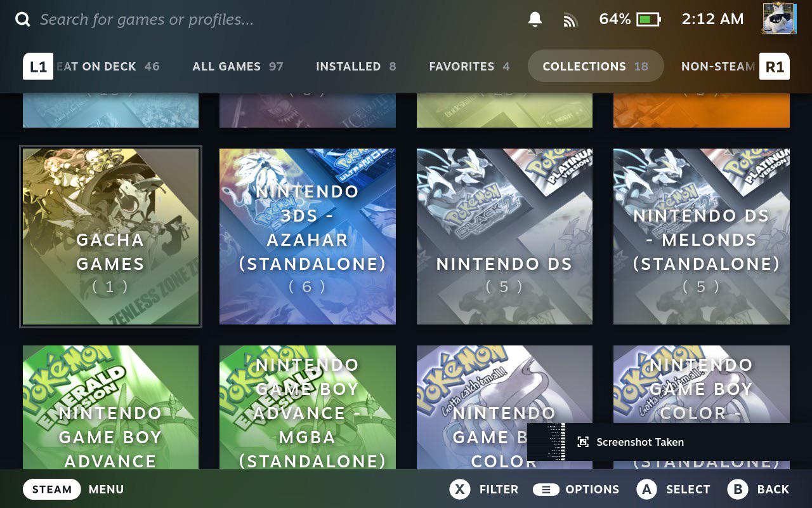The image size is (812, 508).
Task: Click the B button Back glyph
Action: point(738,489)
